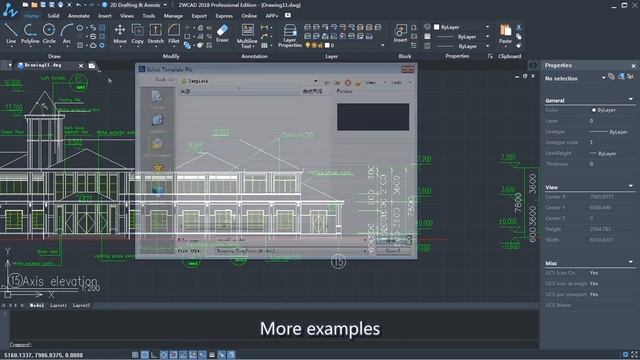Collapse the General section in Properties palette
The image size is (640, 360).
tap(631, 99)
